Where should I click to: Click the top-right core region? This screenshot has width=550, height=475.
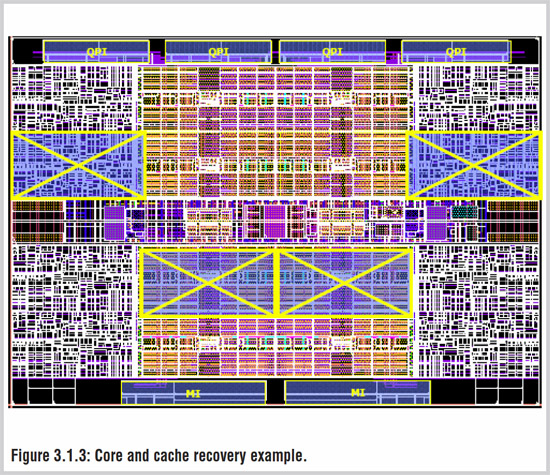point(478,98)
